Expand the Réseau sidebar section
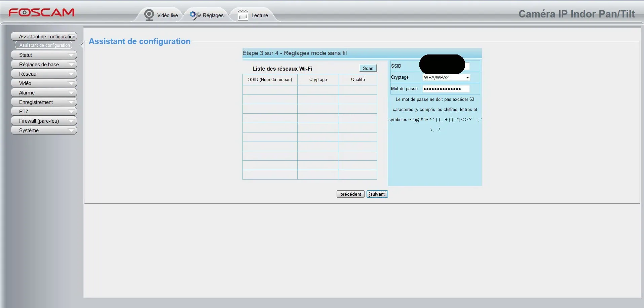 44,74
